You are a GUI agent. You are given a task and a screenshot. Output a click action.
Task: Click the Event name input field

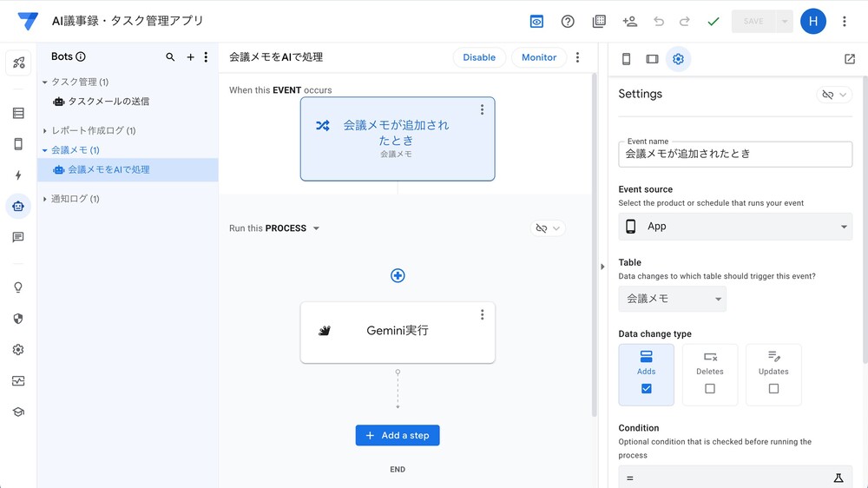pos(735,154)
